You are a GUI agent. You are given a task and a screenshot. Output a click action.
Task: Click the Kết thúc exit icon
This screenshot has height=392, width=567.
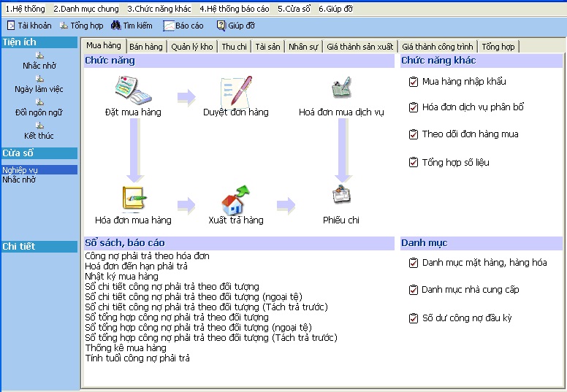pos(39,130)
